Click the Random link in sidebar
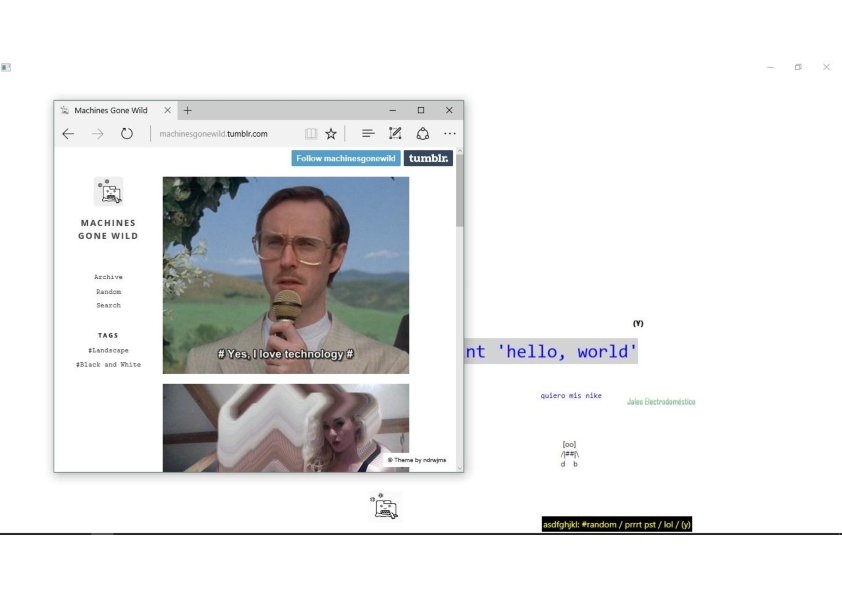Screen dimensions: 842x595 (108, 291)
